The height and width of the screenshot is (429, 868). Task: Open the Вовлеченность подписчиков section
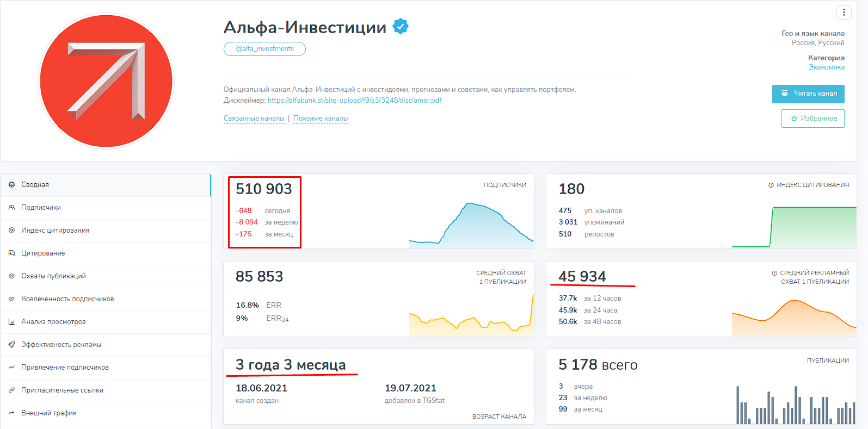[106, 299]
